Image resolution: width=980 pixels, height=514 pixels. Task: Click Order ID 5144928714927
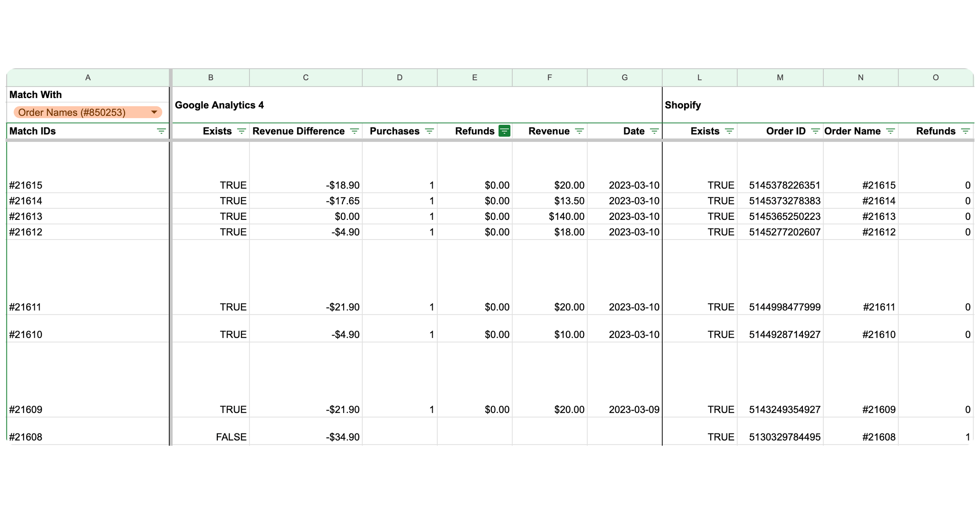pos(784,334)
